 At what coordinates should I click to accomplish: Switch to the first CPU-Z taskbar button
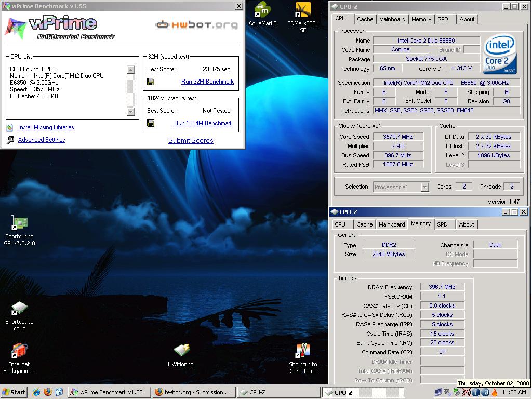click(x=278, y=392)
